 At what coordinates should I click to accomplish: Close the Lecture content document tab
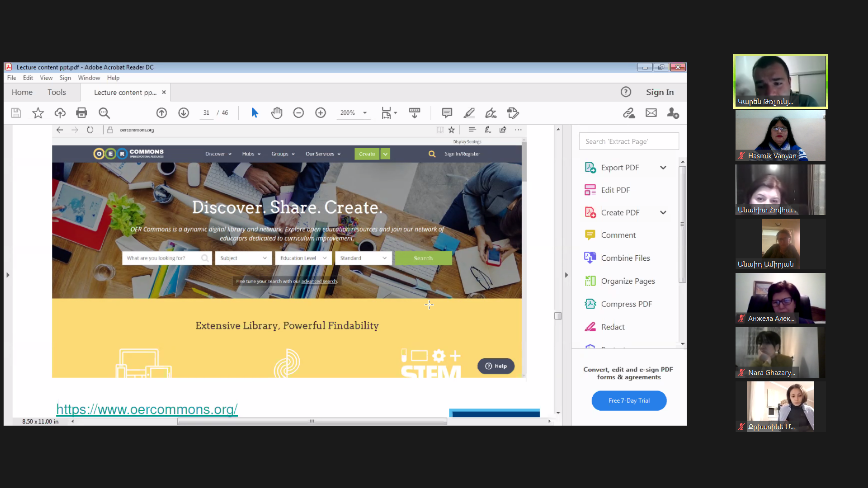[164, 92]
